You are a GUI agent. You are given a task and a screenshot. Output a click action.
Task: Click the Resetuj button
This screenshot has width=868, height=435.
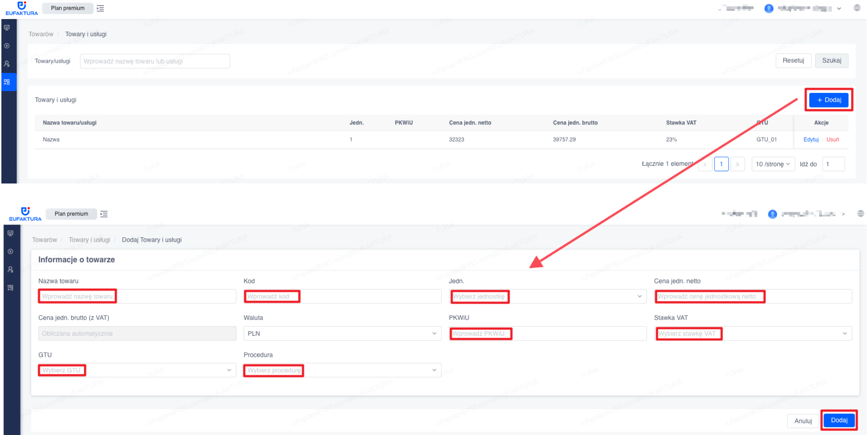(x=793, y=61)
